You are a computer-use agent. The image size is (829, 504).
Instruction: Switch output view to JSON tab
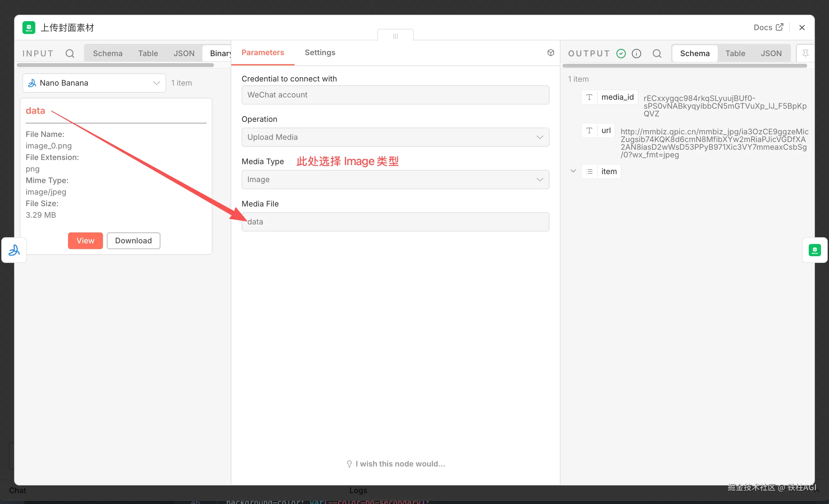coord(771,54)
